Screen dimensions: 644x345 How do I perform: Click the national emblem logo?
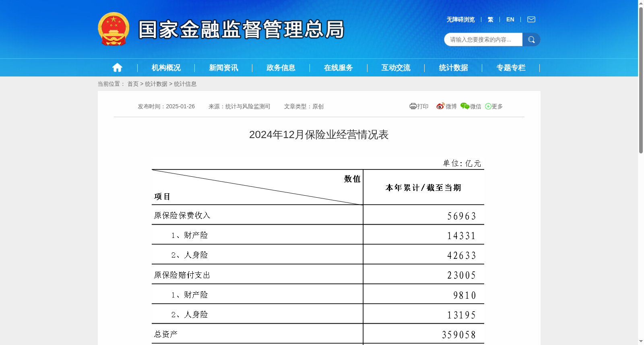pyautogui.click(x=114, y=29)
